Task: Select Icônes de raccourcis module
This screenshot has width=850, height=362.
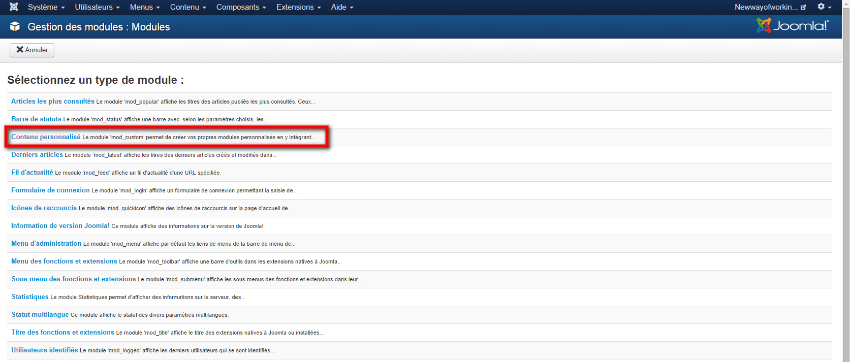Action: (44, 208)
